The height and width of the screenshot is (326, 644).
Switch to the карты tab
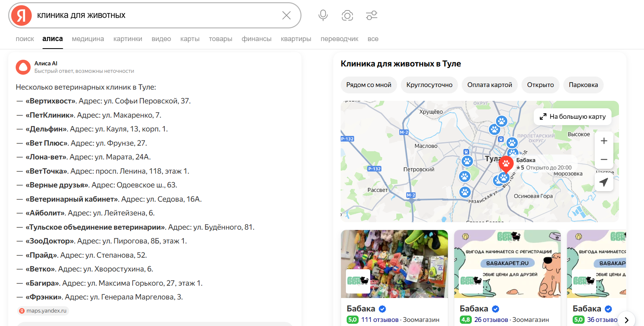[190, 39]
